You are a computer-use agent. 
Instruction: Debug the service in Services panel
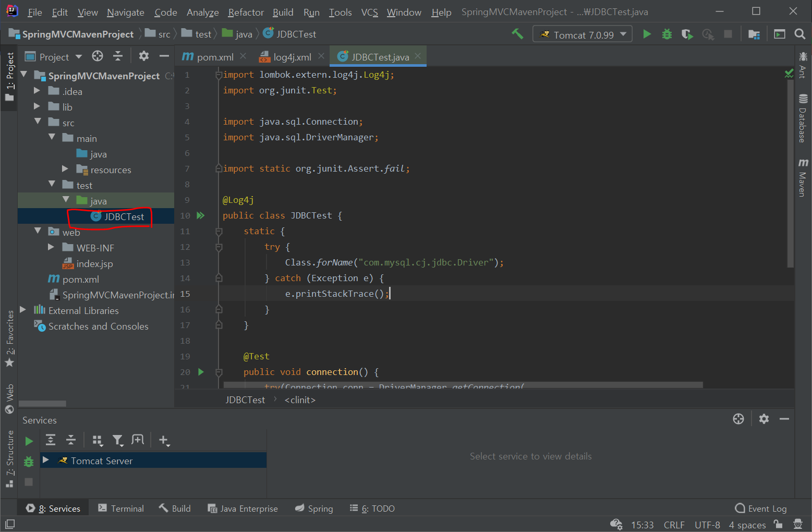[29, 462]
